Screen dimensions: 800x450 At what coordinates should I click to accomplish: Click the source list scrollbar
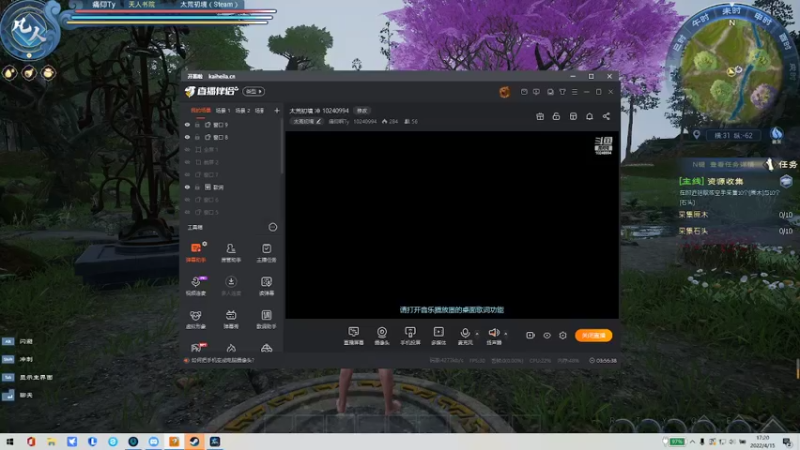coord(282,148)
